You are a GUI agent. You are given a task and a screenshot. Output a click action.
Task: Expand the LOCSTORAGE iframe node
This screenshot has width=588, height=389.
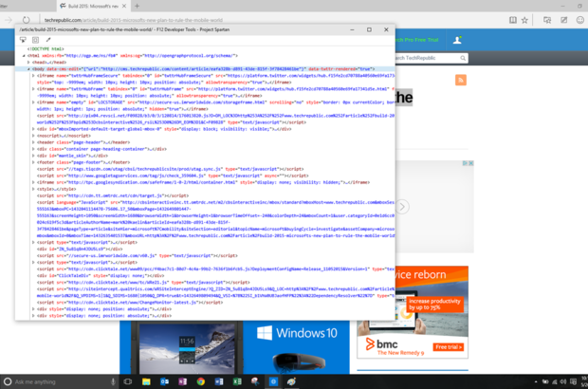(x=33, y=102)
